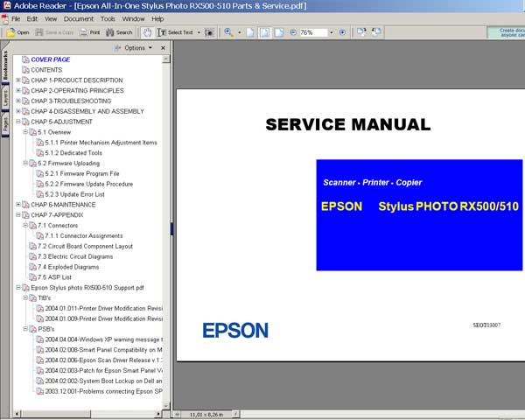Open bookmark 5.2.2 Firmware Update Procedure
The height and width of the screenshot is (420, 525).
click(88, 185)
